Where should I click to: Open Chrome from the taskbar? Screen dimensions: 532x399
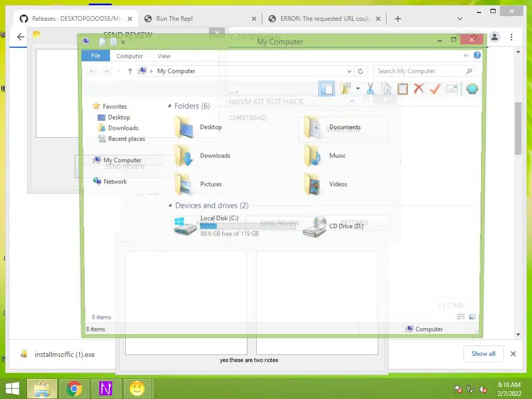(x=74, y=389)
